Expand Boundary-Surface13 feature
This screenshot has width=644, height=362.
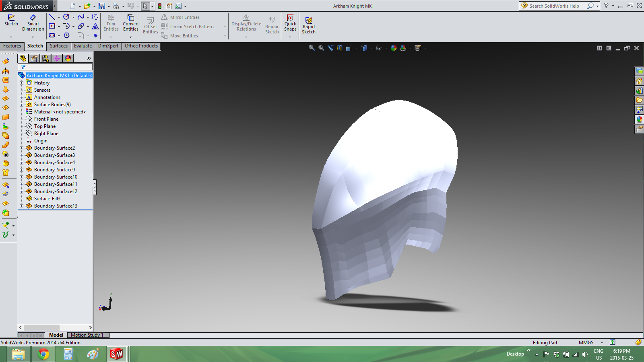[x=22, y=206]
